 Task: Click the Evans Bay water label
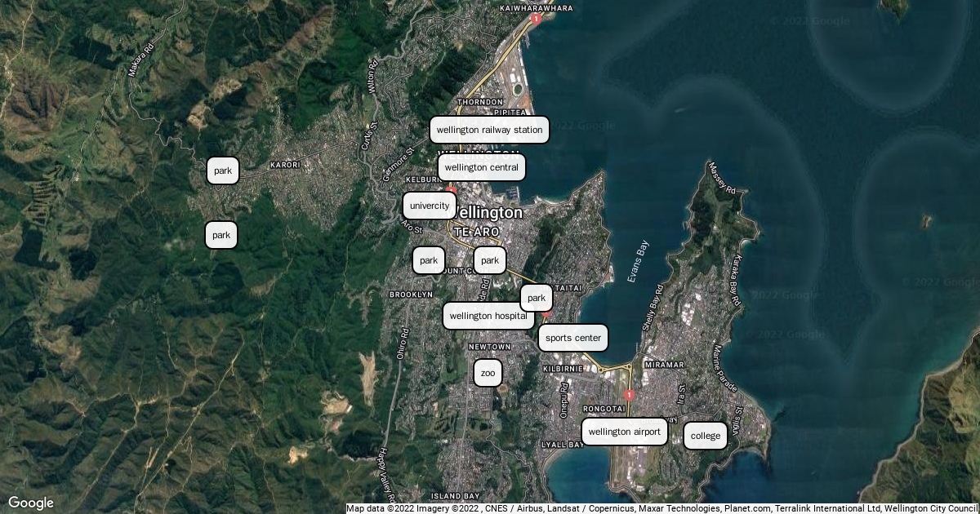point(638,262)
